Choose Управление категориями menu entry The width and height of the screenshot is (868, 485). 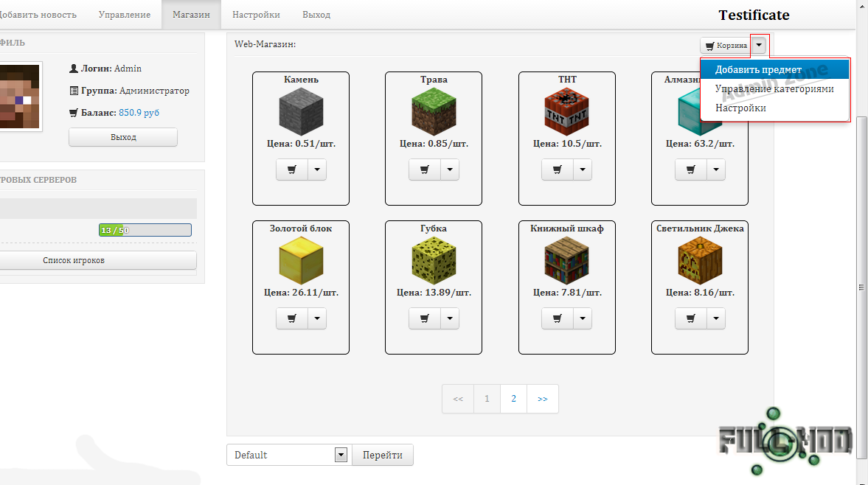click(x=774, y=88)
